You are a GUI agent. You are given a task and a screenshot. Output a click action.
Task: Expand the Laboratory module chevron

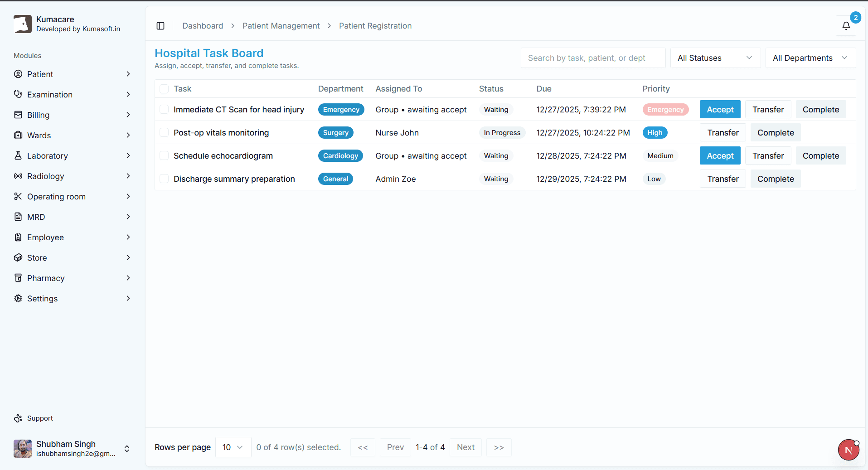[x=129, y=155]
